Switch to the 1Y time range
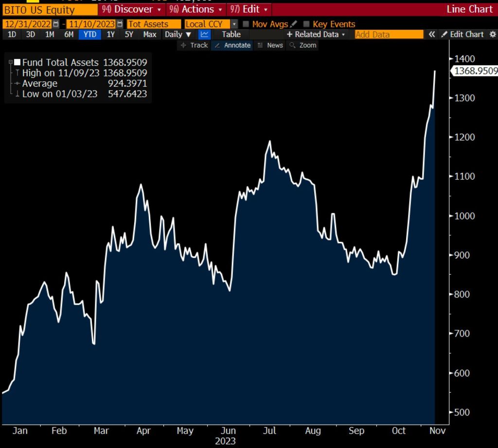The height and width of the screenshot is (448, 498). tap(111, 34)
